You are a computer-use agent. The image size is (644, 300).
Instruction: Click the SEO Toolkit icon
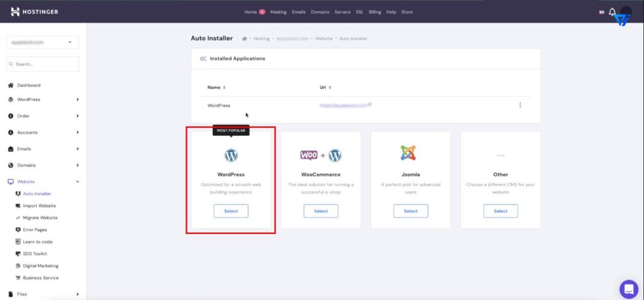coord(18,253)
